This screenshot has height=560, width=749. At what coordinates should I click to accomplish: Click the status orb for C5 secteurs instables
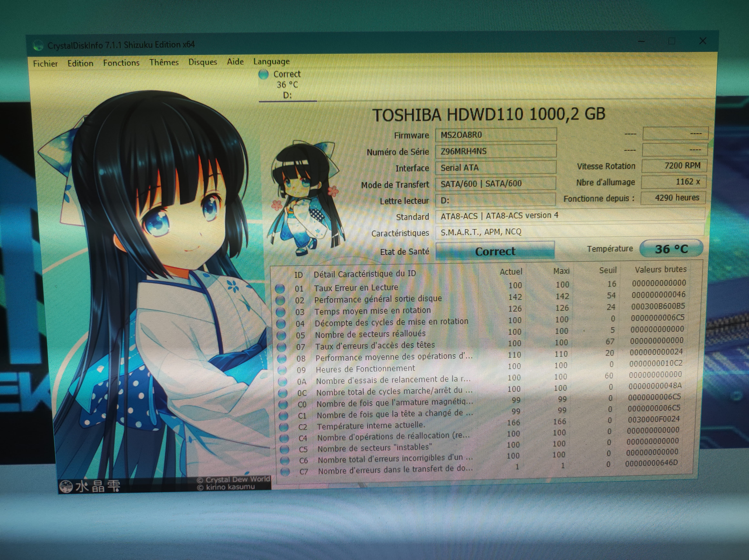pyautogui.click(x=285, y=449)
